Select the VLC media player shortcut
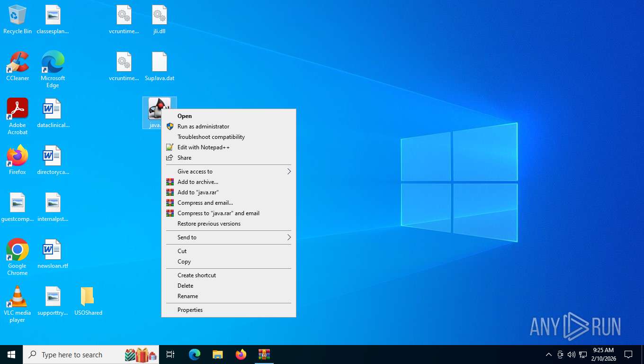The width and height of the screenshot is (644, 364). [18, 304]
